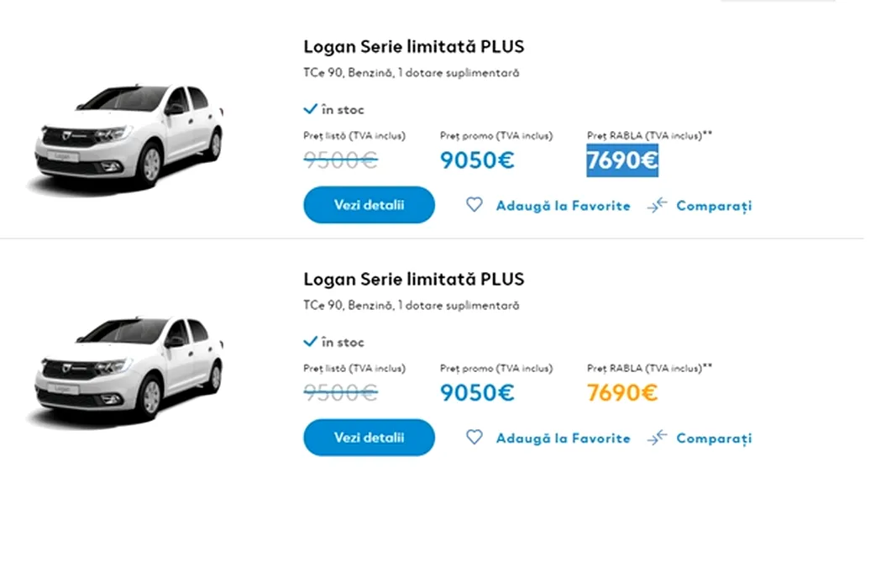Click the crossed-out 9500€ price in the second listing
Viewport: 886px width, 588px height.
click(340, 392)
